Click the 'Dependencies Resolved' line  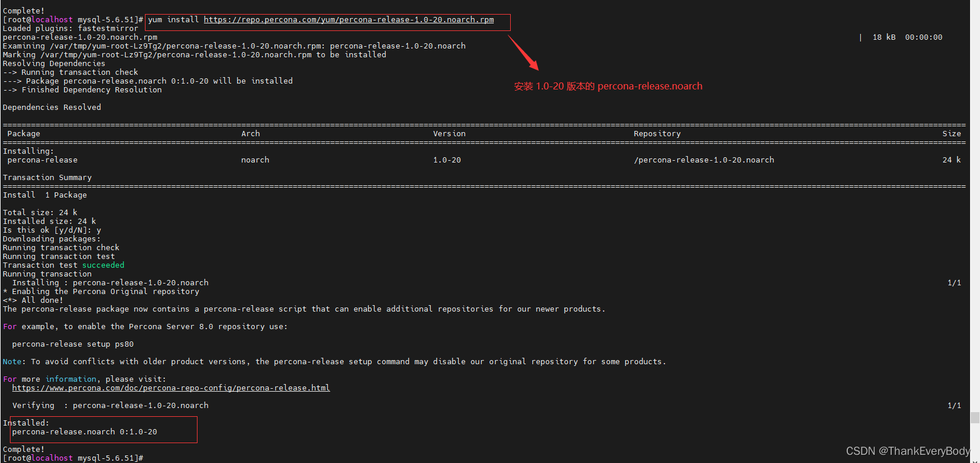[x=52, y=108]
